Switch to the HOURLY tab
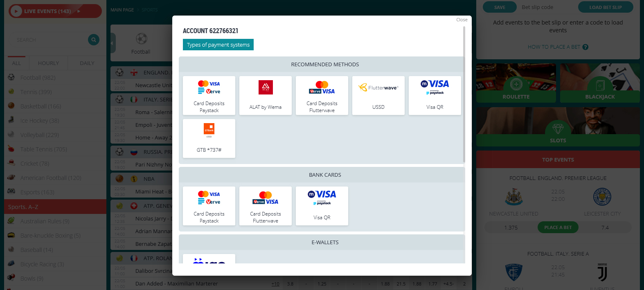Image resolution: width=644 pixels, height=290 pixels. coord(48,63)
